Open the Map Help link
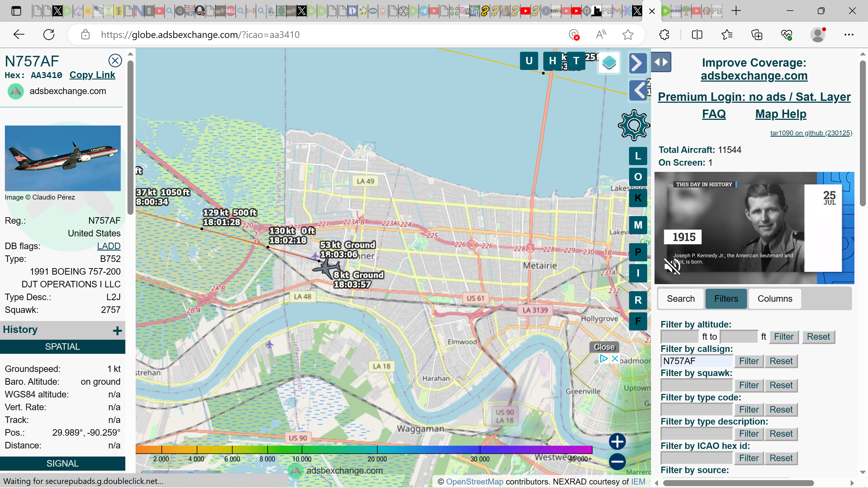Screen dimensions: 868x488 [x=781, y=114]
